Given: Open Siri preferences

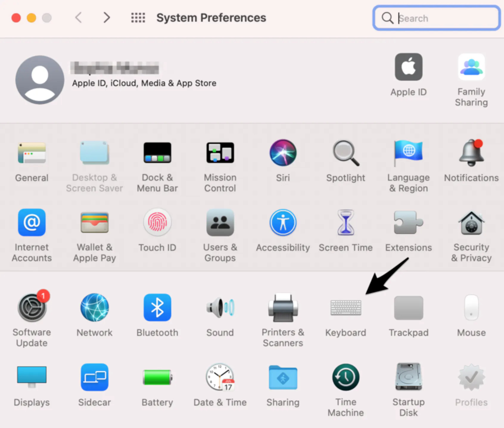Looking at the screenshot, I should [283, 153].
